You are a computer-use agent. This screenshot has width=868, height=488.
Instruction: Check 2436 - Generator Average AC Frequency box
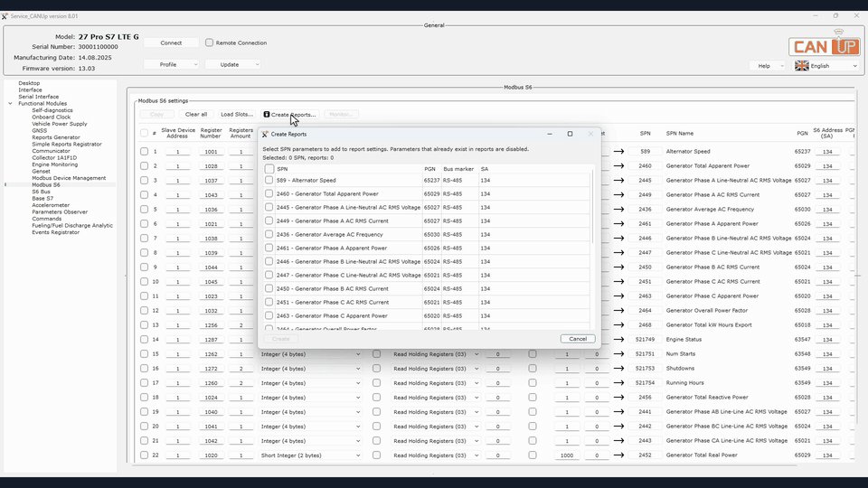click(x=269, y=234)
